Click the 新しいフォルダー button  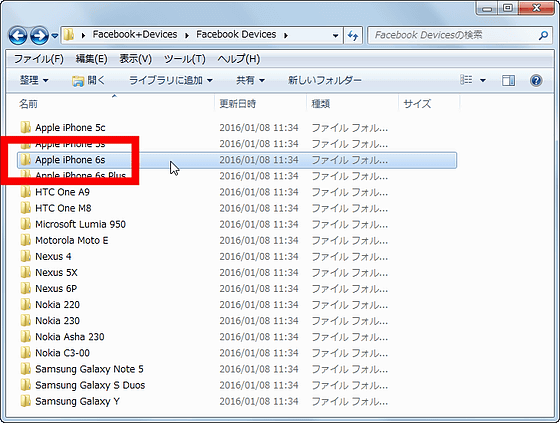click(x=325, y=80)
